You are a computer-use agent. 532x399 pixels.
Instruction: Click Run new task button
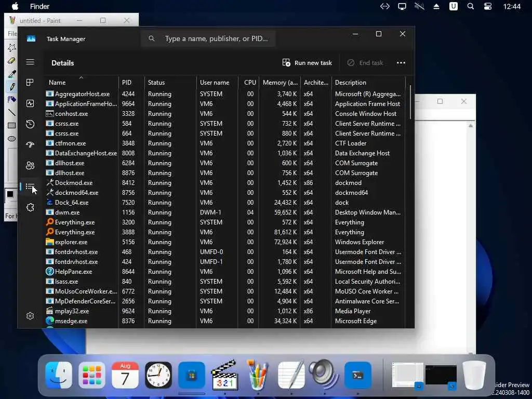[307, 63]
